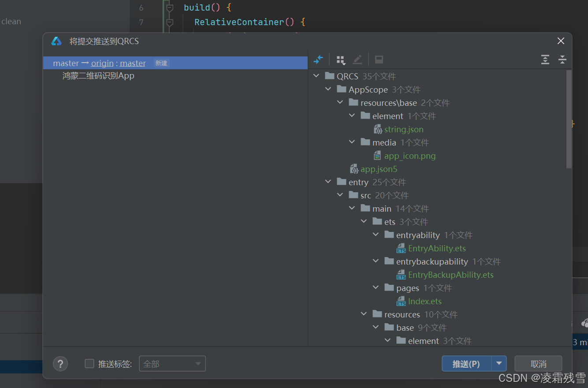This screenshot has height=388, width=588.
Task: Click the 推送(P) push button
Action: tap(466, 364)
